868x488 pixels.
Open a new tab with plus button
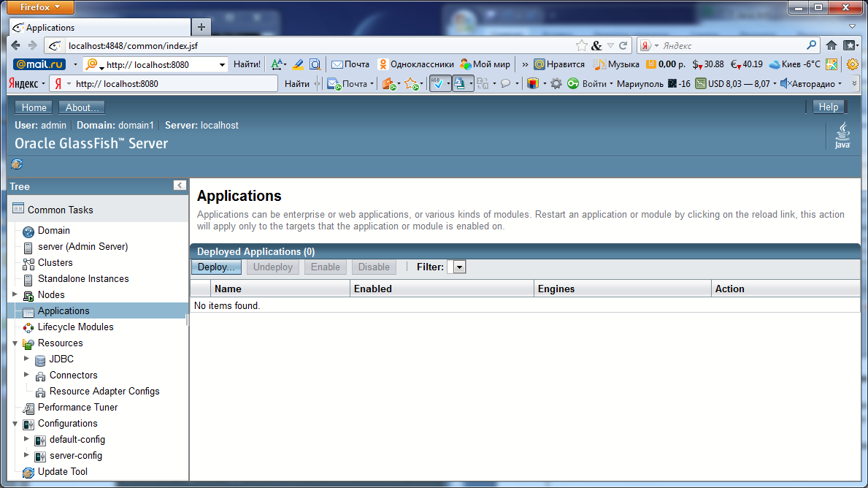pos(201,26)
